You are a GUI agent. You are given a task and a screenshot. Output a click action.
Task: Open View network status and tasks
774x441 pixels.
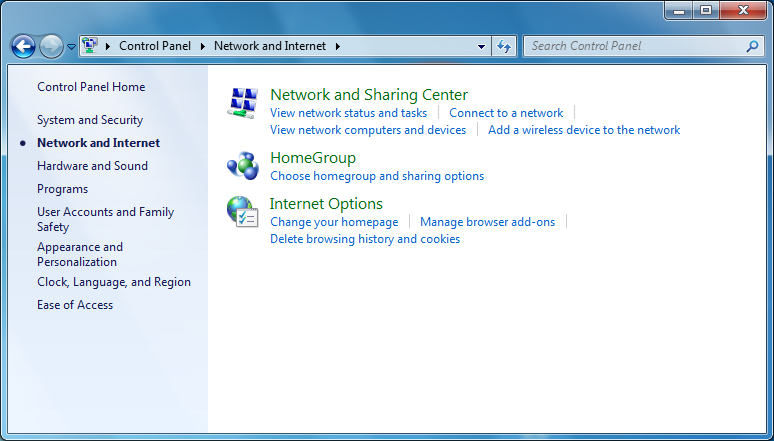(348, 113)
